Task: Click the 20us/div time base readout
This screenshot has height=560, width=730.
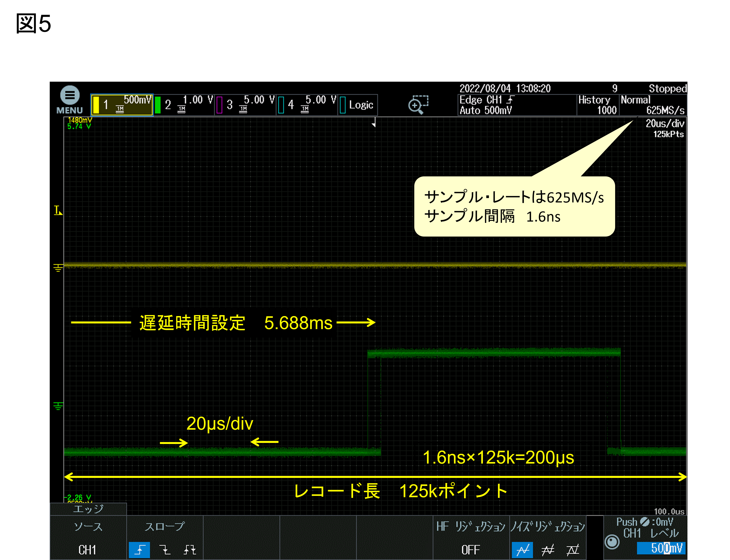Action: [x=665, y=124]
